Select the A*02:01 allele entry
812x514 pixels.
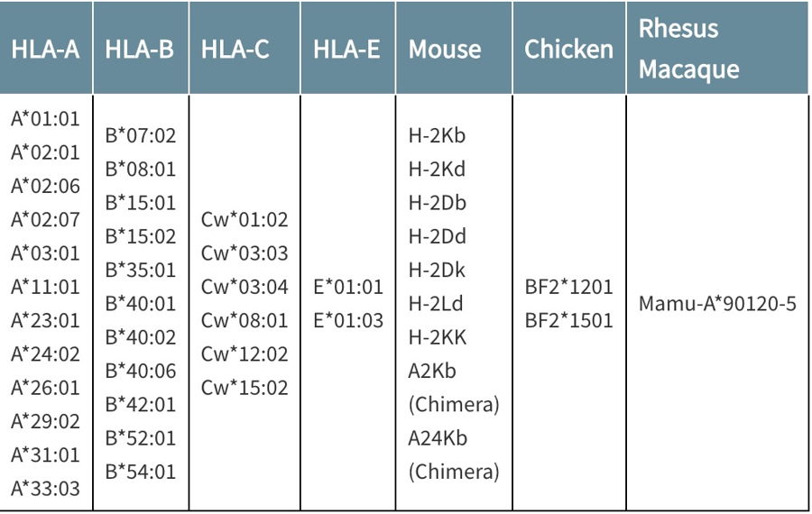point(46,152)
